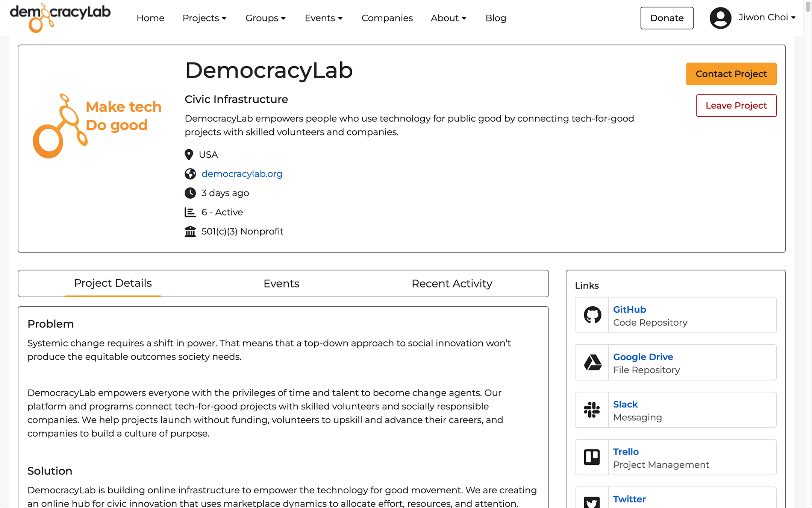The image size is (812, 508).
Task: Click the Make tech Do good thumbnail
Action: [x=97, y=126]
